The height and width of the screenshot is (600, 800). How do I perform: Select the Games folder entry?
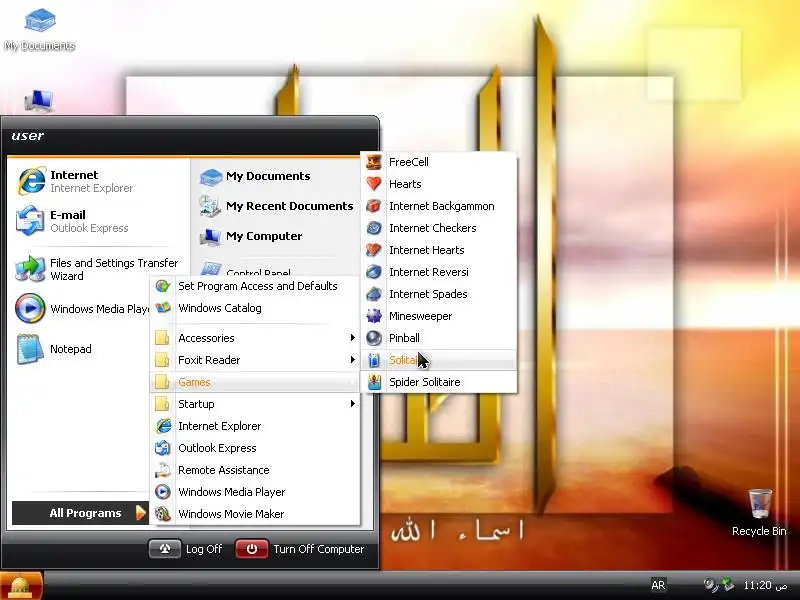(255, 382)
